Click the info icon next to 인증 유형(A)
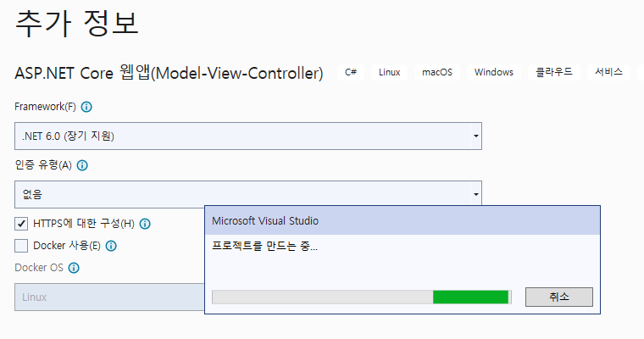The image size is (644, 339). click(x=82, y=165)
